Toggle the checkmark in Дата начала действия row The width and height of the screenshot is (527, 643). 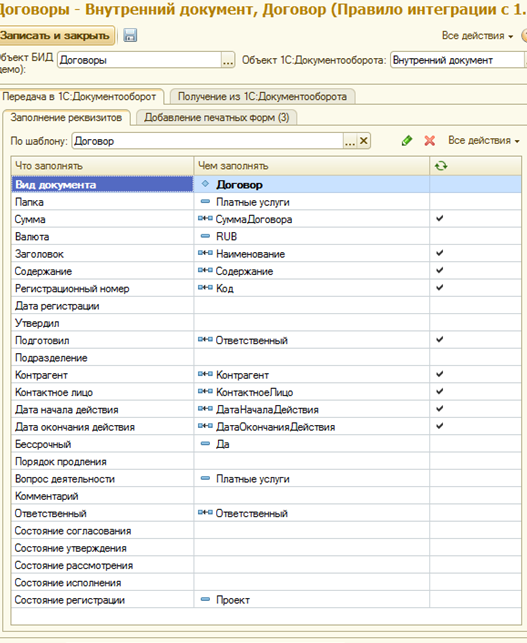pyautogui.click(x=440, y=408)
